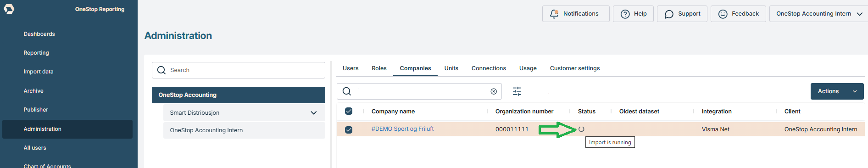The width and height of the screenshot is (868, 168).
Task: Sort by Integration column header
Action: pyautogui.click(x=717, y=112)
